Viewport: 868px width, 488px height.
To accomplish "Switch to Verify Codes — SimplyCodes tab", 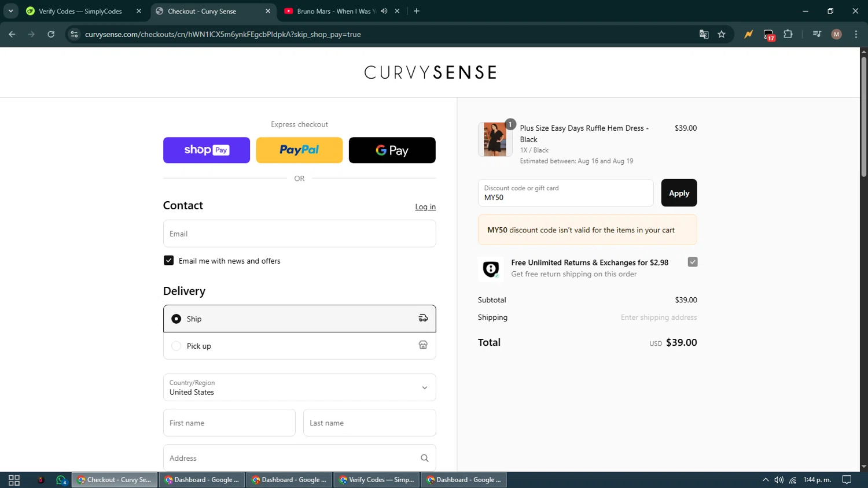I will pyautogui.click(x=80, y=11).
